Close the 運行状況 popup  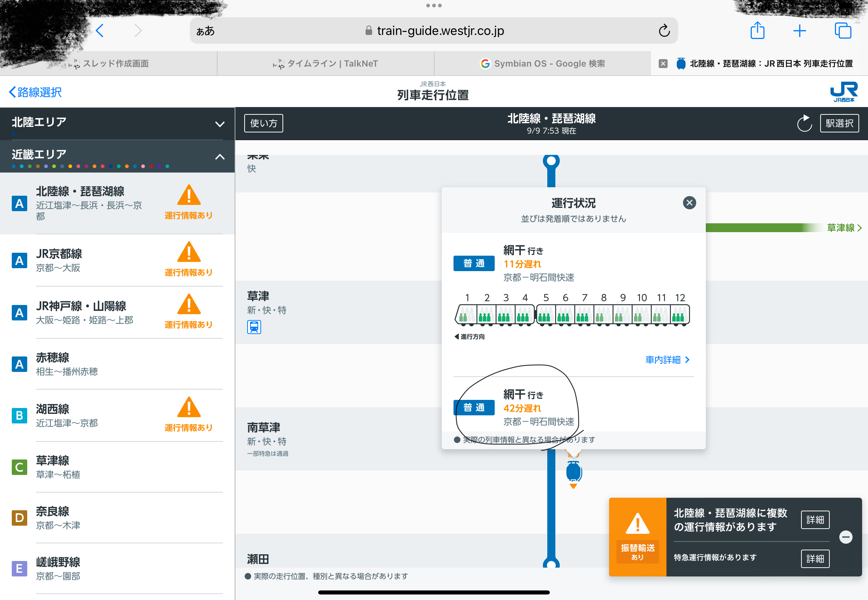689,203
